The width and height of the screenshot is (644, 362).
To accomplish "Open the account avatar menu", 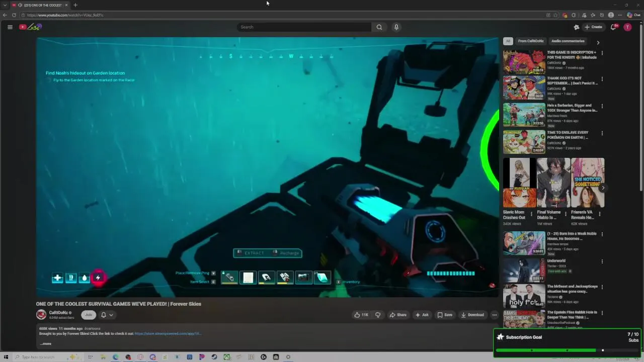I will (x=627, y=27).
